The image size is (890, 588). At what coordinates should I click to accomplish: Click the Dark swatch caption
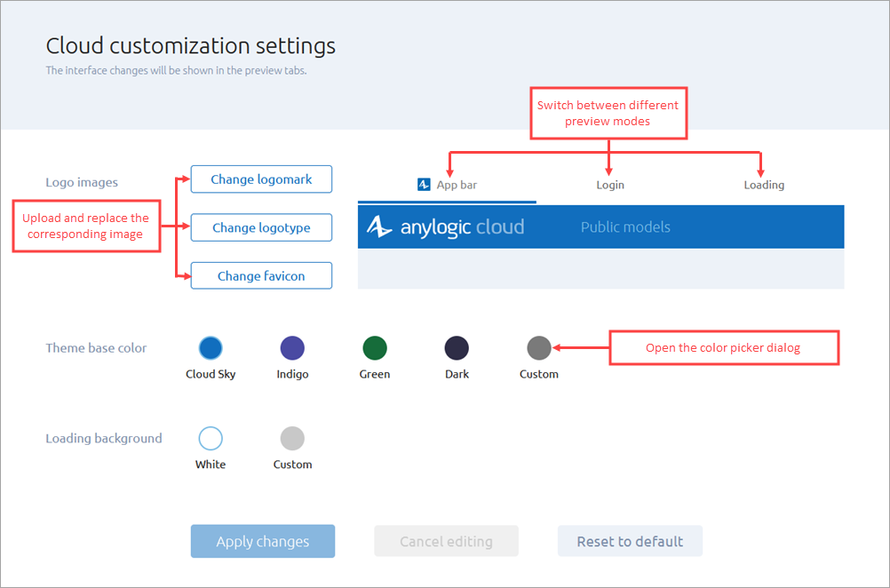pyautogui.click(x=457, y=374)
